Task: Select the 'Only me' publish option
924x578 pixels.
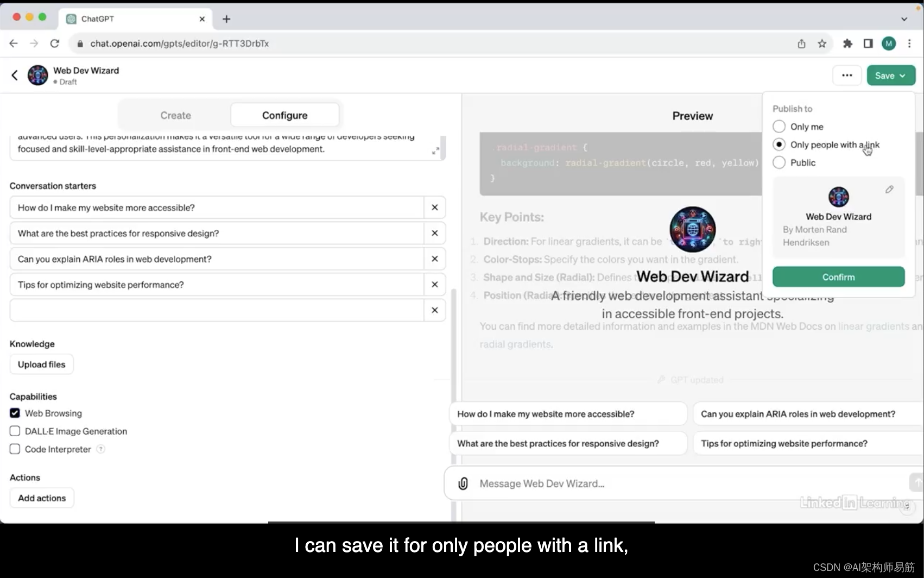Action: click(779, 127)
